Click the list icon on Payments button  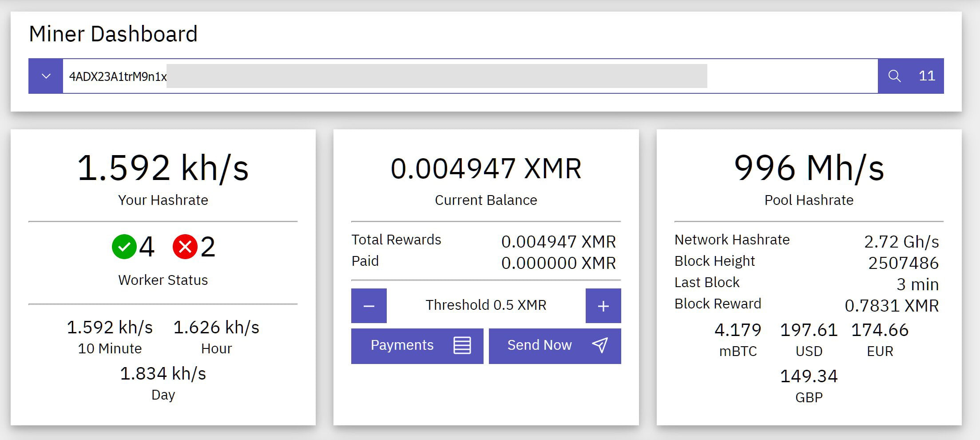[462, 345]
